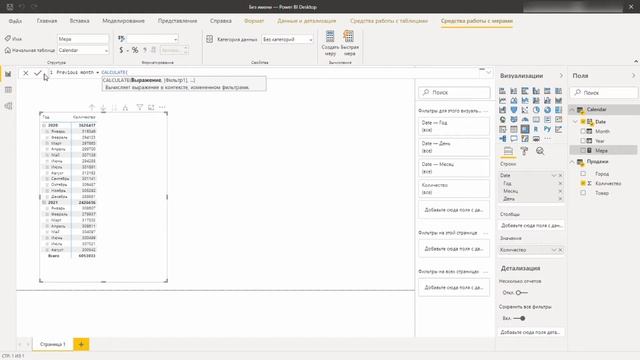Click the Поиск box in Fields pane
This screenshot has height=360, width=640.
(x=604, y=93)
